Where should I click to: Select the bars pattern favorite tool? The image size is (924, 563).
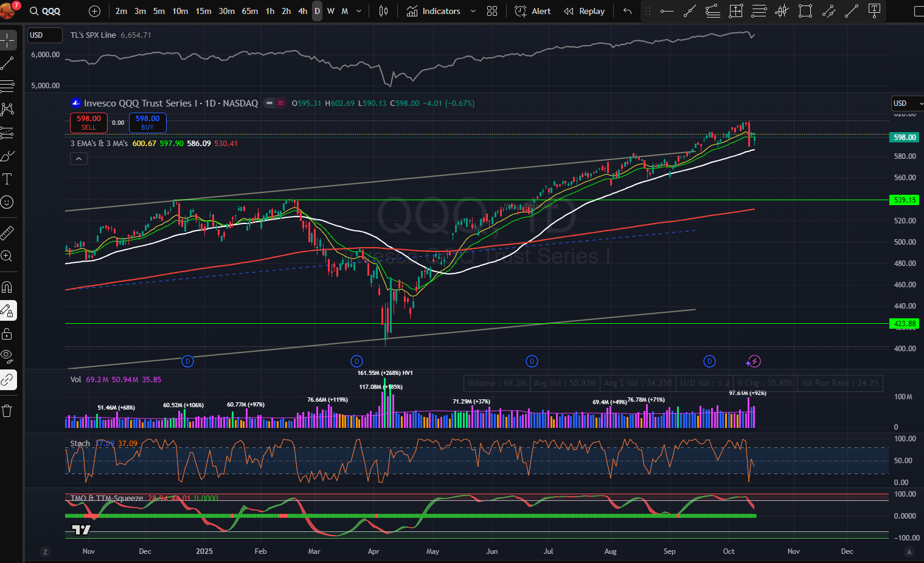click(782, 11)
